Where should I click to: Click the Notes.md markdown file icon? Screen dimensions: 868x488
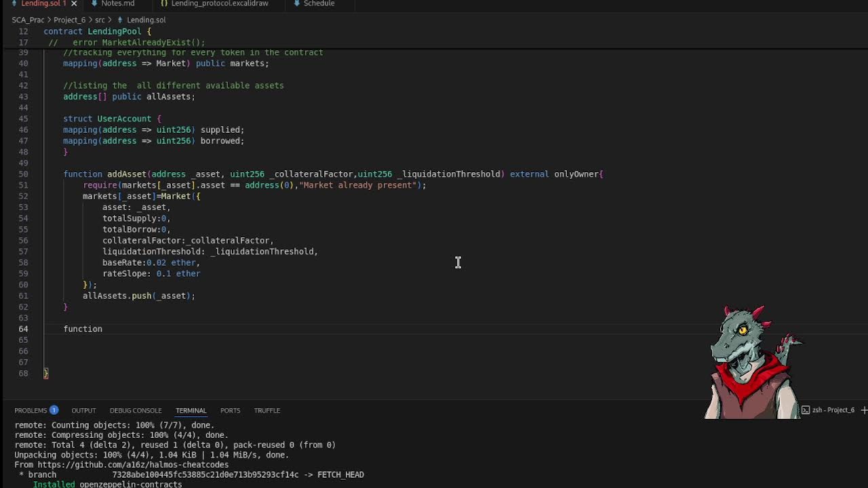point(95,3)
